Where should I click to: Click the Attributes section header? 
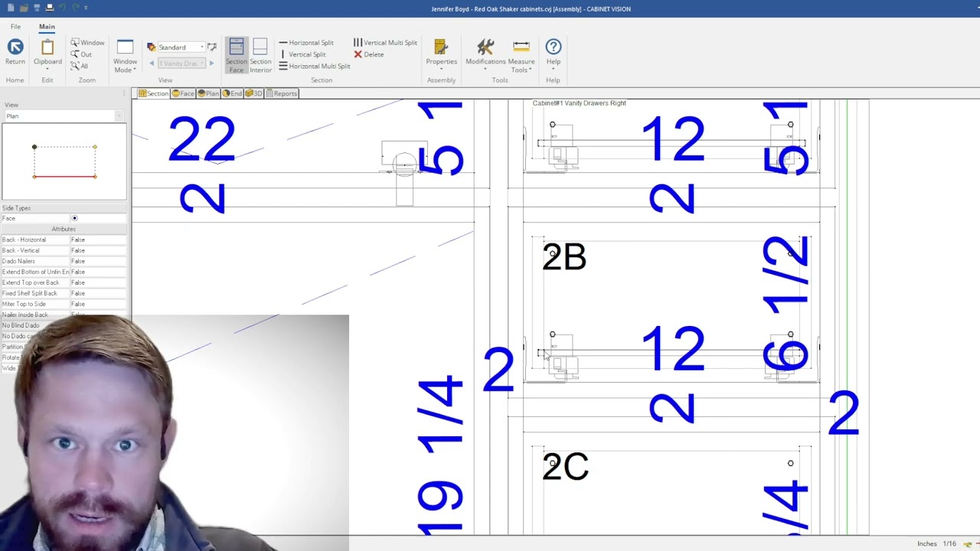tap(64, 229)
